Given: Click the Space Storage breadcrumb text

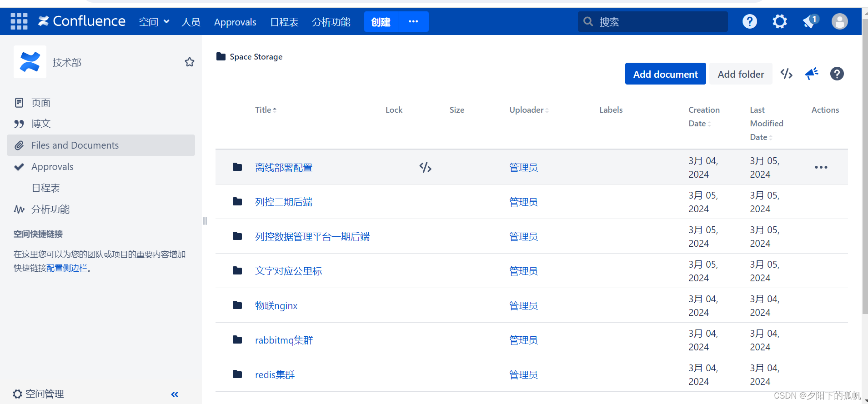Looking at the screenshot, I should (256, 56).
